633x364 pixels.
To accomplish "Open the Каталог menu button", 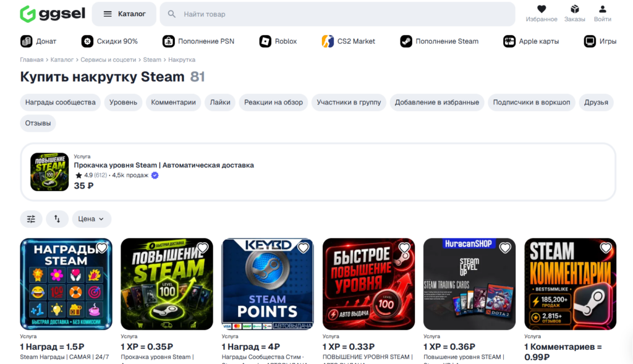I will 124,14.
